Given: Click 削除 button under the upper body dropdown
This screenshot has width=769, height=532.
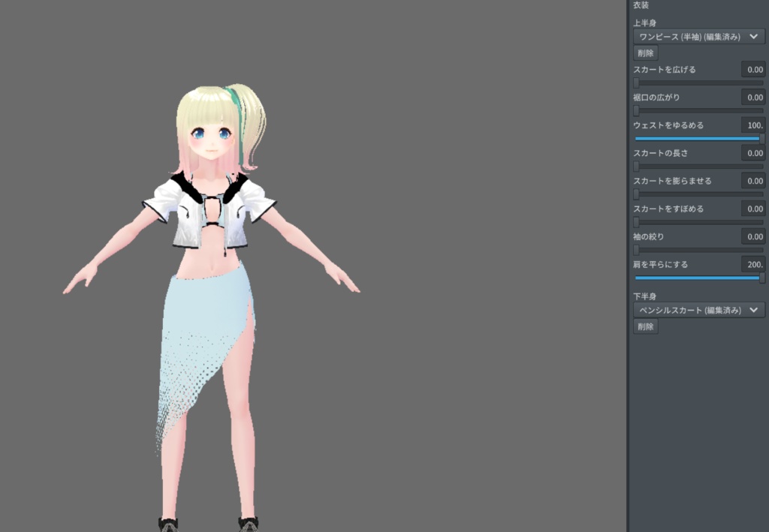Looking at the screenshot, I should point(645,53).
